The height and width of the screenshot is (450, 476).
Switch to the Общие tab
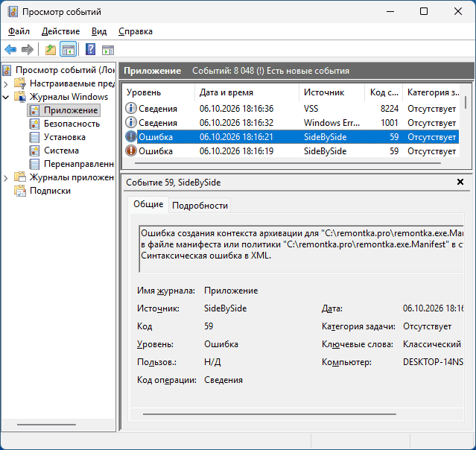click(148, 204)
